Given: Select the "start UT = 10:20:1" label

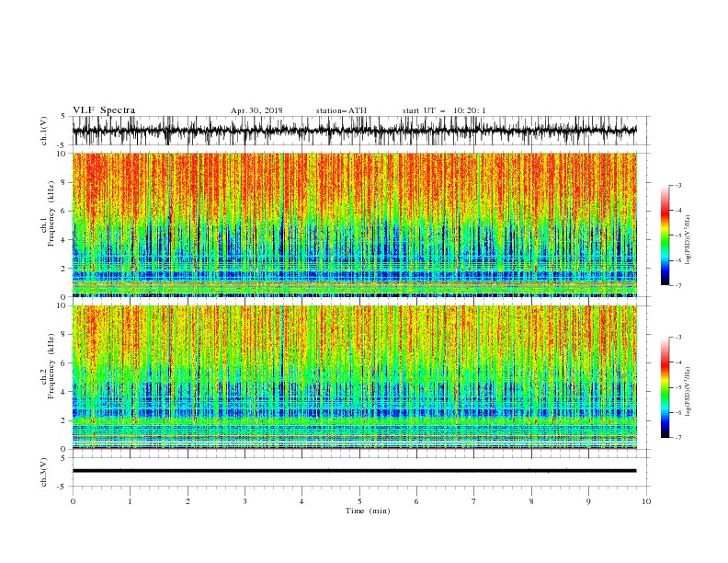Looking at the screenshot, I should 444,110.
